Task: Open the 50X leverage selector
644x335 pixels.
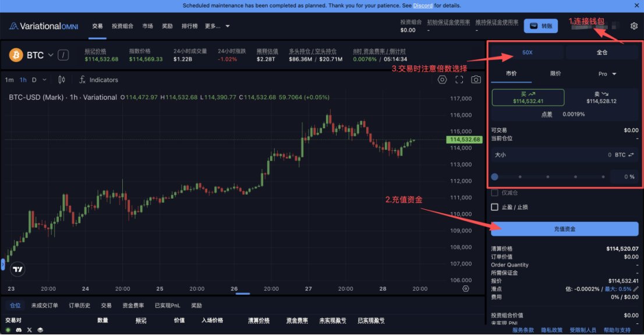Action: pos(527,52)
